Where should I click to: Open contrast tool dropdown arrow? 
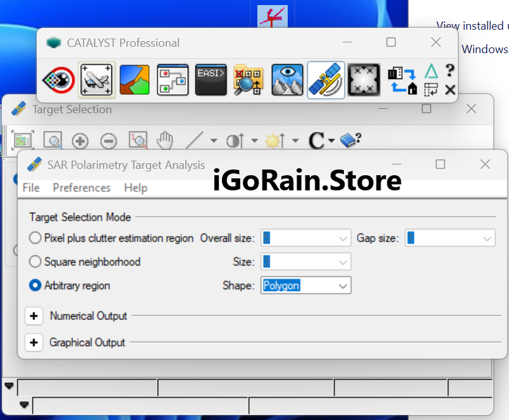tap(255, 140)
